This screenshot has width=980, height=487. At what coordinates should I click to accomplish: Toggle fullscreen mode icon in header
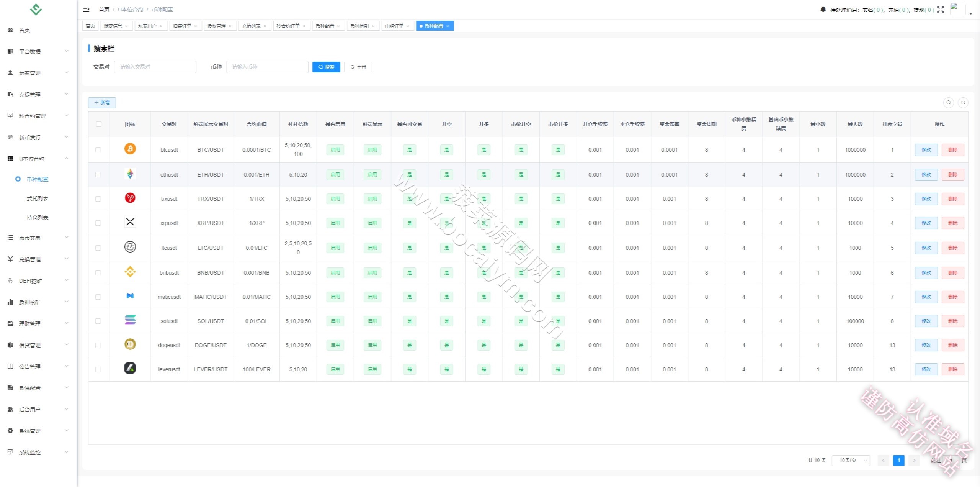(941, 10)
